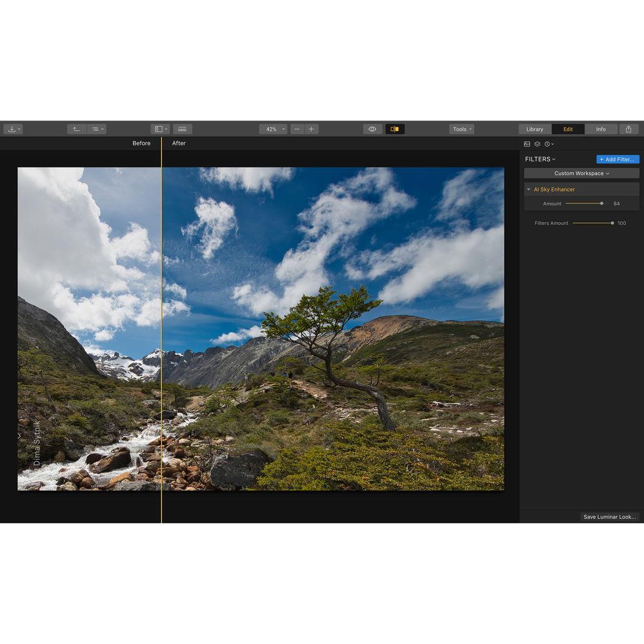Click the undo arrow icon

click(x=77, y=129)
